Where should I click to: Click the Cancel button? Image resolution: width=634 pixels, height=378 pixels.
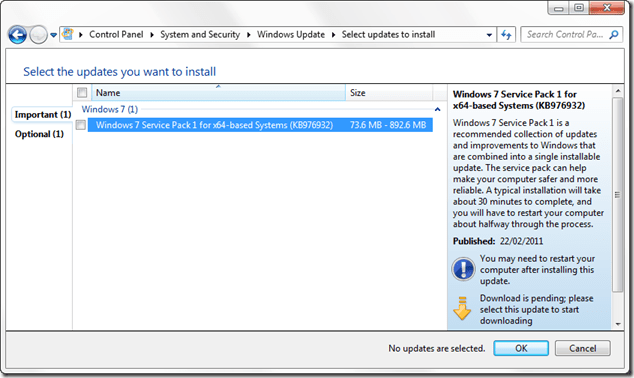583,348
